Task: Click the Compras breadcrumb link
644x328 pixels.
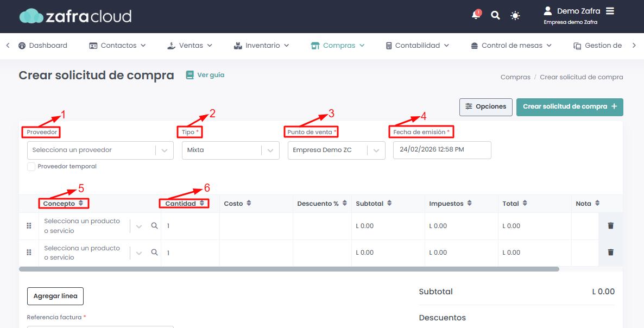Action: click(515, 77)
